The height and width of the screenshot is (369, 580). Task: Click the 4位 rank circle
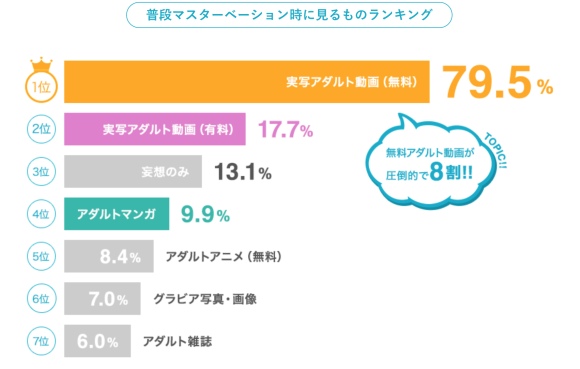(41, 214)
